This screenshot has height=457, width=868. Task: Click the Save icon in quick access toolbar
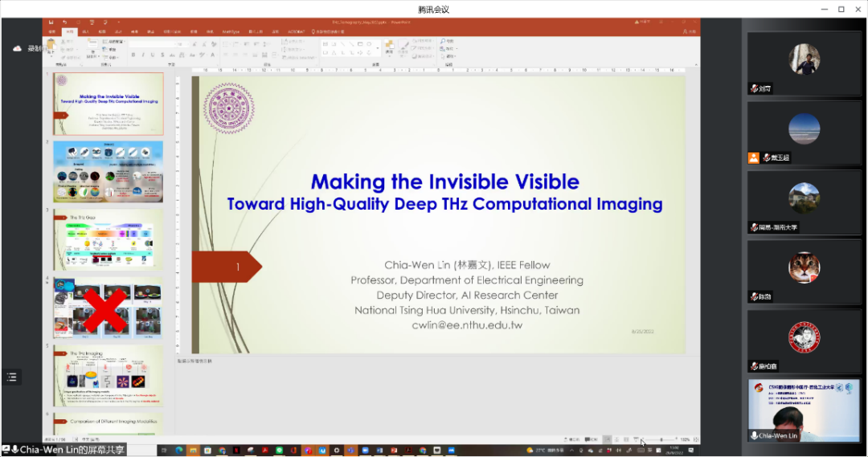tap(51, 22)
